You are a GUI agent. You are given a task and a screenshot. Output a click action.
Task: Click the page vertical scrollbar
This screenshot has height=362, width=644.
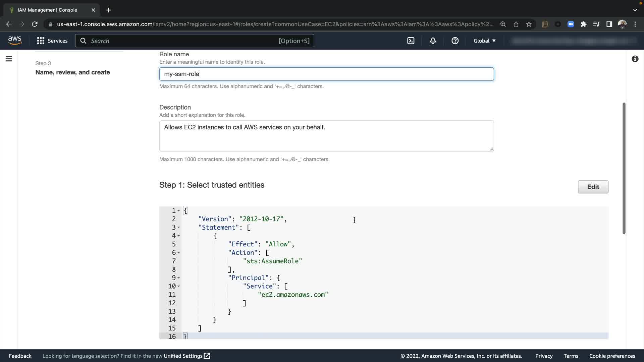(624, 168)
